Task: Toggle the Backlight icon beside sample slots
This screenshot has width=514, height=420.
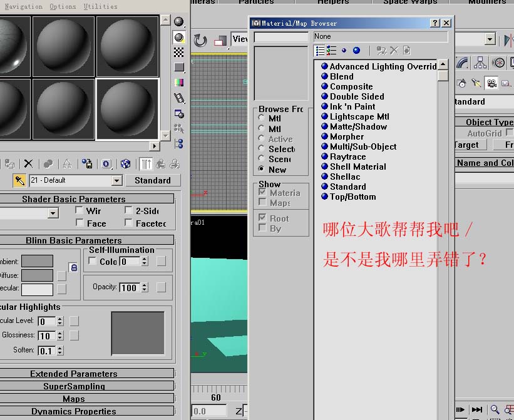Action: click(x=179, y=38)
